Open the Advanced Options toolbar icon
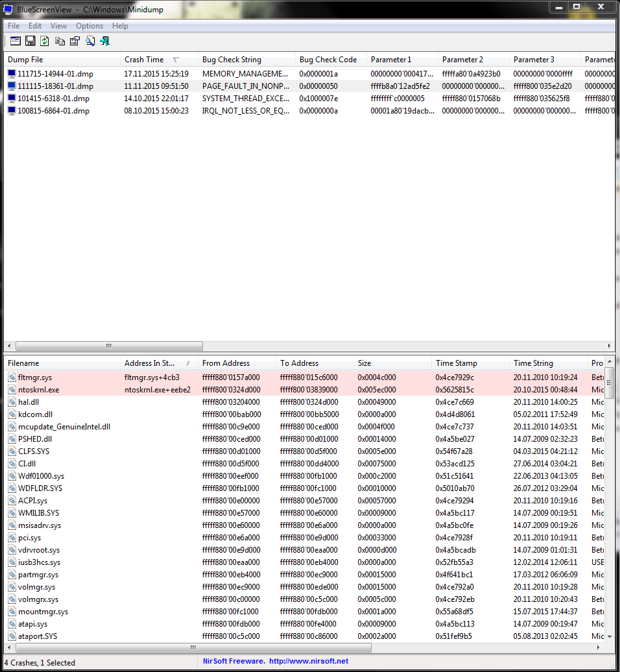Image resolution: width=620 pixels, height=672 pixels. point(16,41)
